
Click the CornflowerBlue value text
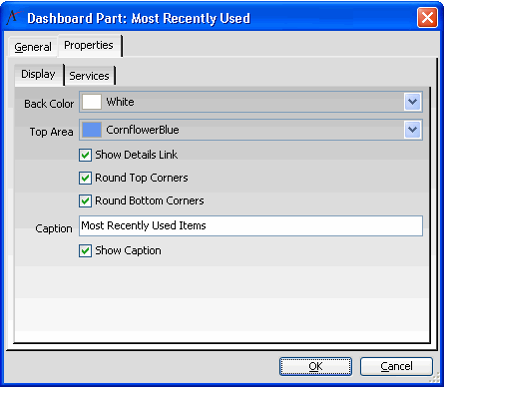tap(143, 130)
